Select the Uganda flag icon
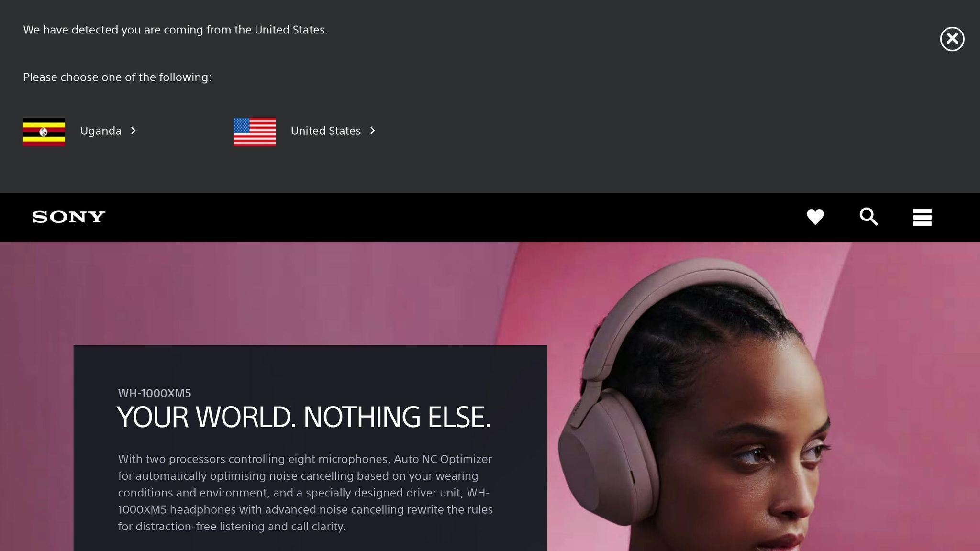This screenshot has width=980, height=551. click(44, 132)
